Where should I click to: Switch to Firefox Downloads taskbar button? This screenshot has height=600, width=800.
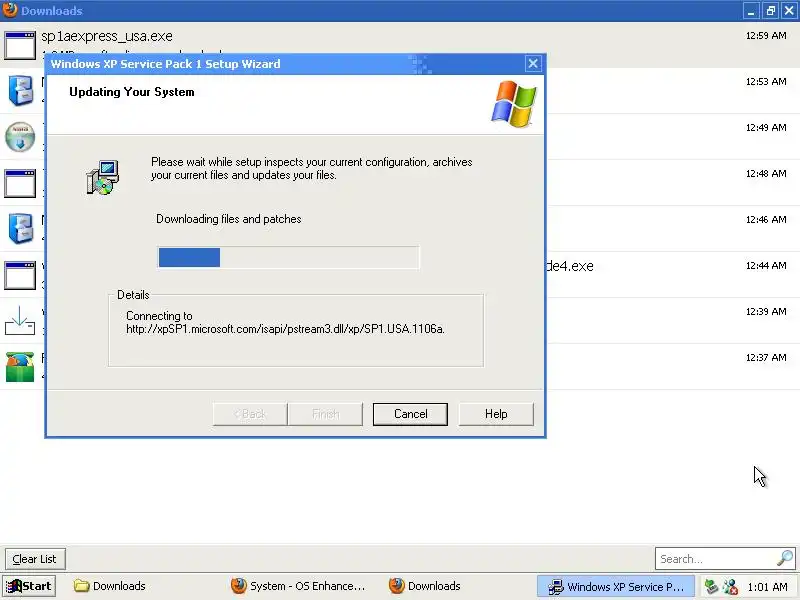[424, 586]
